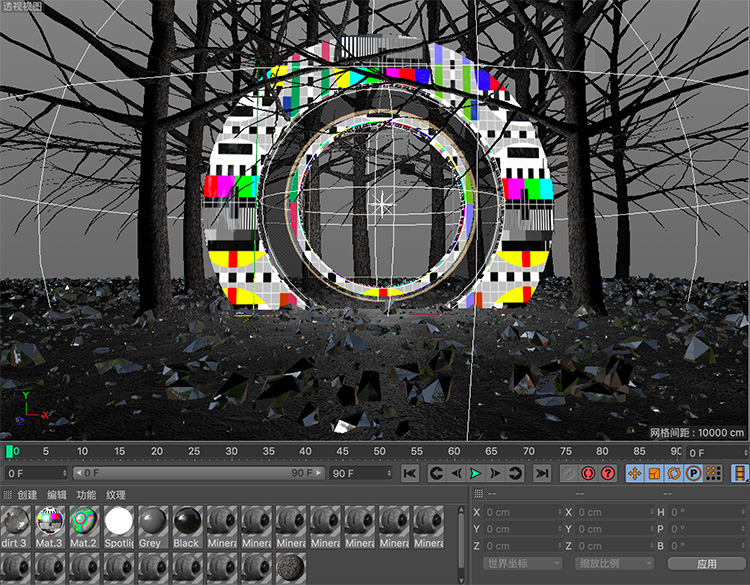Toggle Rotation keyframe recording
Screen dimensions: 750x585
tap(673, 473)
